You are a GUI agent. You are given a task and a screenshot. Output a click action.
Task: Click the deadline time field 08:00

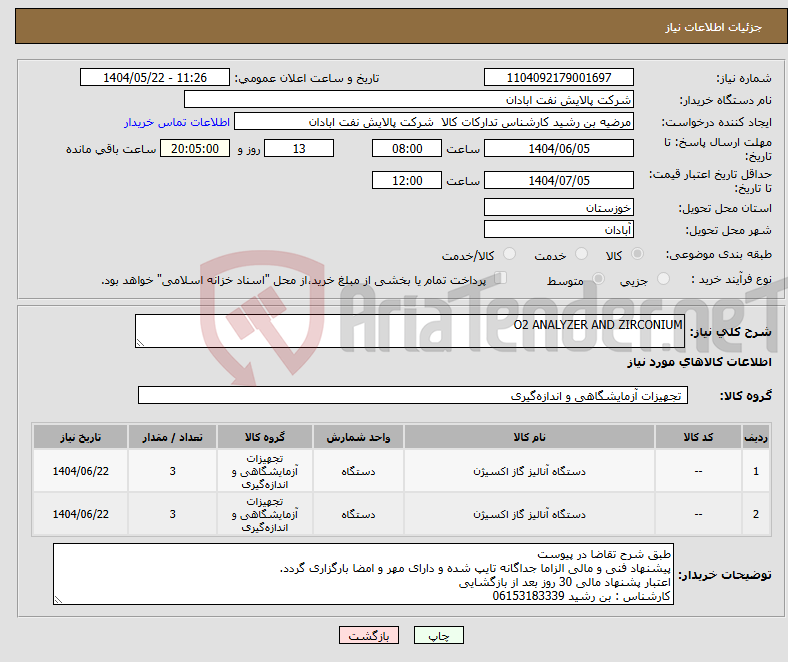click(407, 148)
